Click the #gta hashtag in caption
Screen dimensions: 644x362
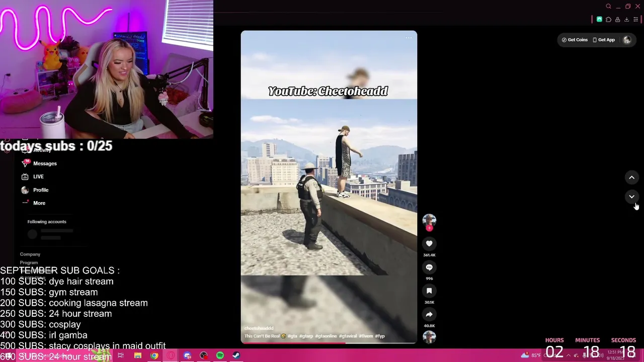click(293, 336)
